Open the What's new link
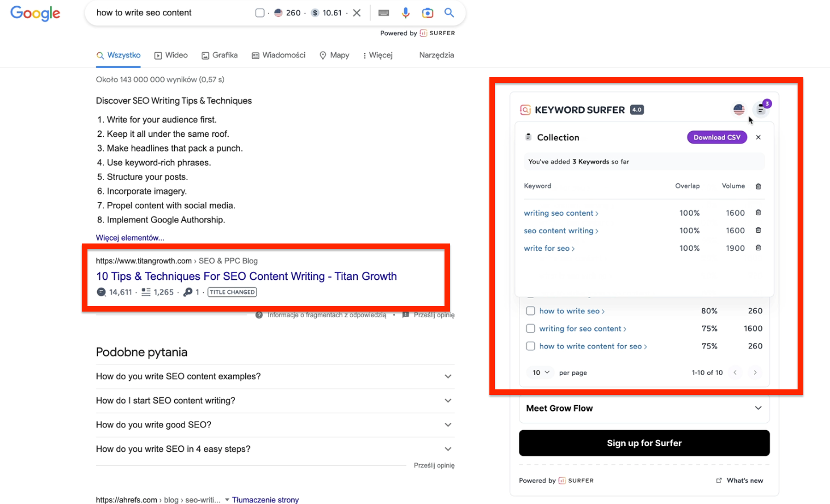Image resolution: width=830 pixels, height=504 pixels. click(x=740, y=481)
